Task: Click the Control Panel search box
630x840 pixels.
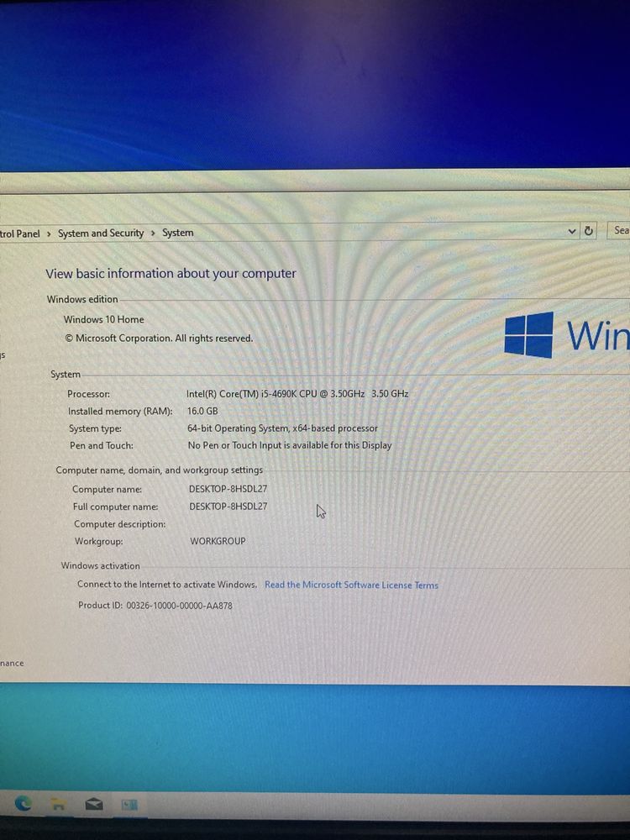Action: tap(619, 230)
